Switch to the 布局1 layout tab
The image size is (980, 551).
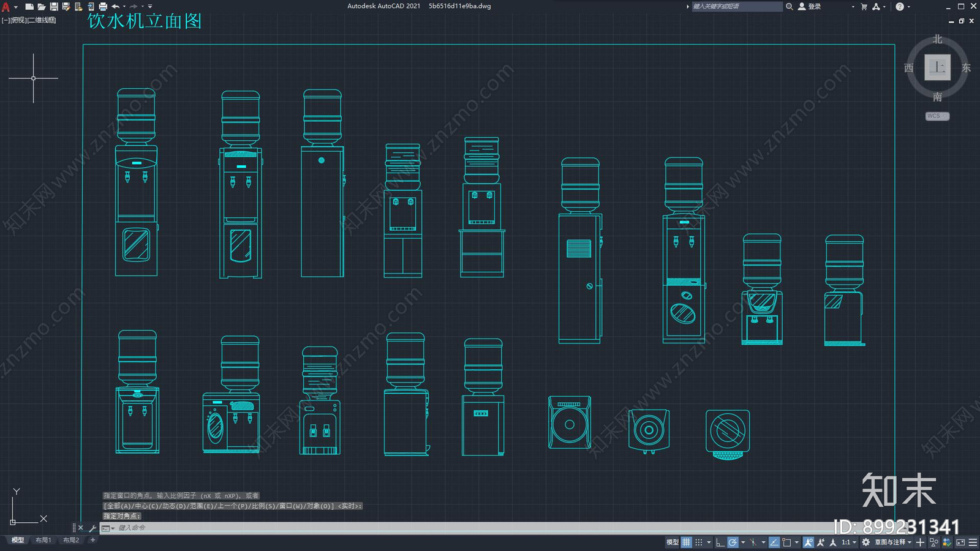(x=43, y=540)
